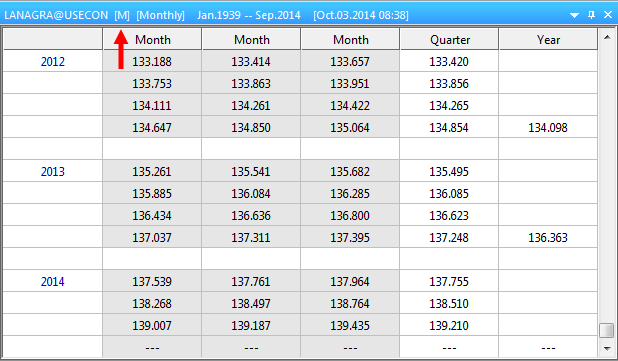The image size is (618, 361).
Task: Select quarterly value 139.210
Action: point(449,326)
